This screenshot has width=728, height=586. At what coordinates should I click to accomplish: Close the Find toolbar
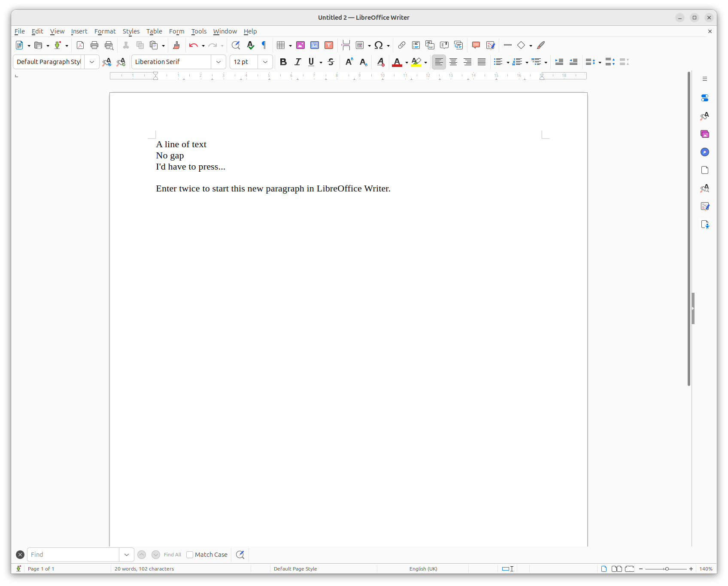tap(20, 555)
